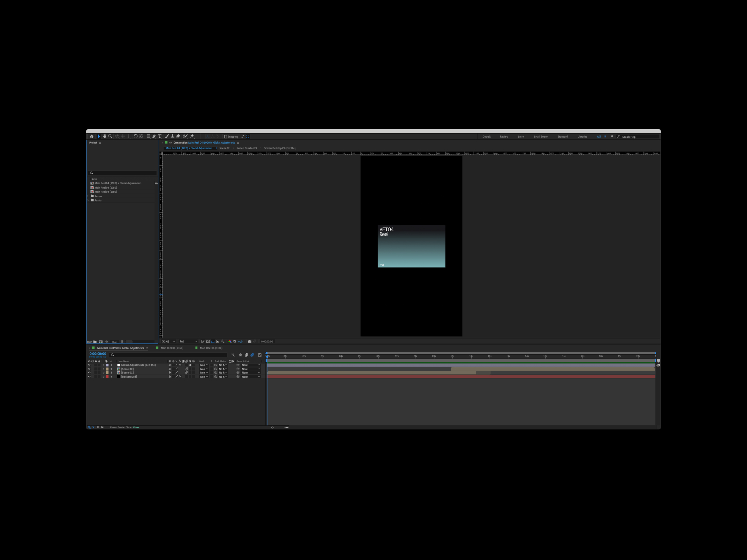Click reset exposure icon in viewer footer

coord(235,341)
